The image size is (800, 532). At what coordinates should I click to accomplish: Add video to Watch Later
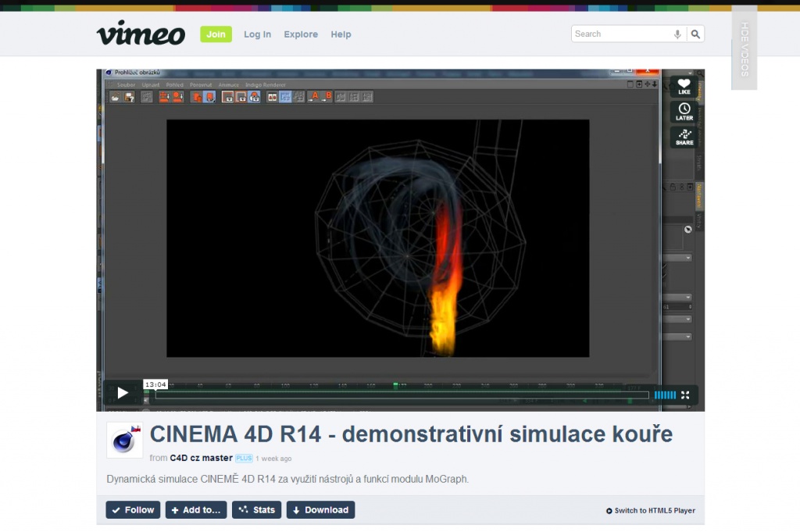pyautogui.click(x=684, y=112)
